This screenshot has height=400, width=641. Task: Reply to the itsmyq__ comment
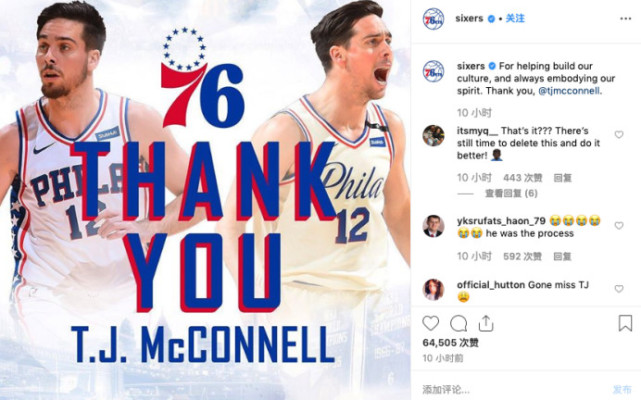563,178
